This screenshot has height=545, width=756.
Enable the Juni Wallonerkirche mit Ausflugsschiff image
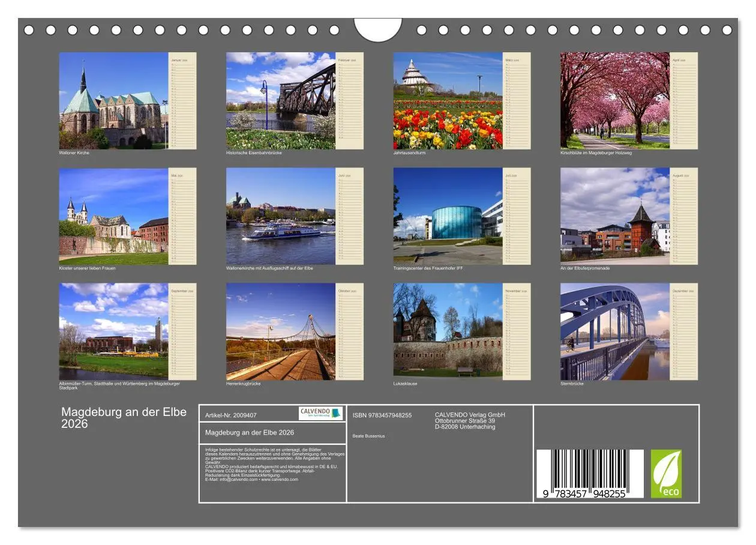click(x=279, y=216)
